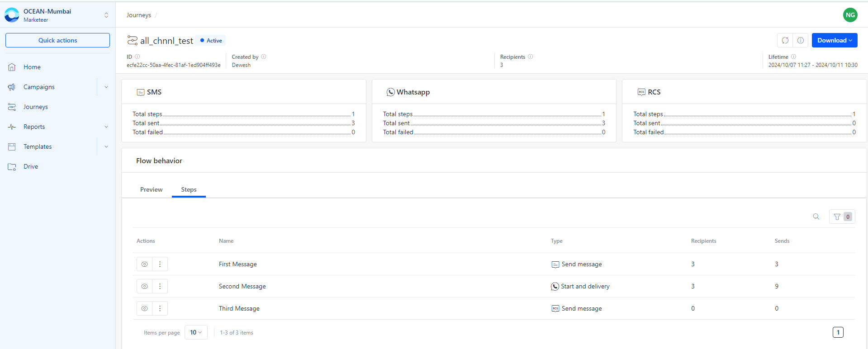Viewport: 868px width, 349px height.
Task: Click the Recipients column header
Action: [704, 241]
